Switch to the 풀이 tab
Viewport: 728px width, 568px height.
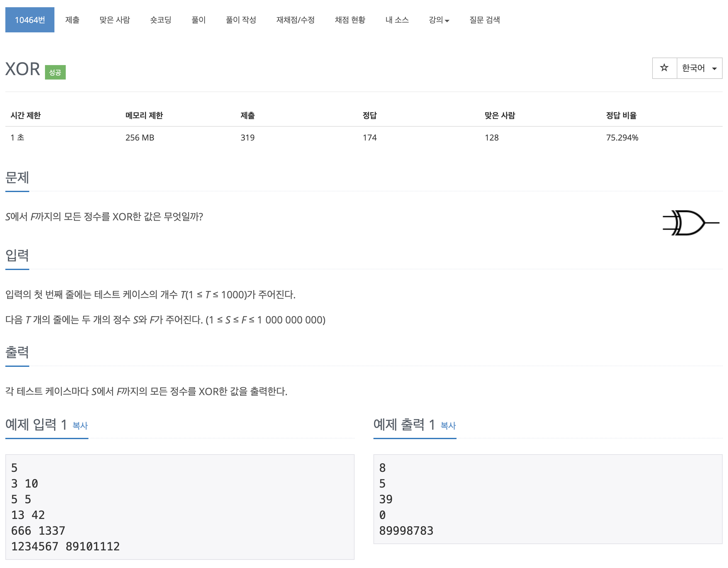[x=198, y=20]
